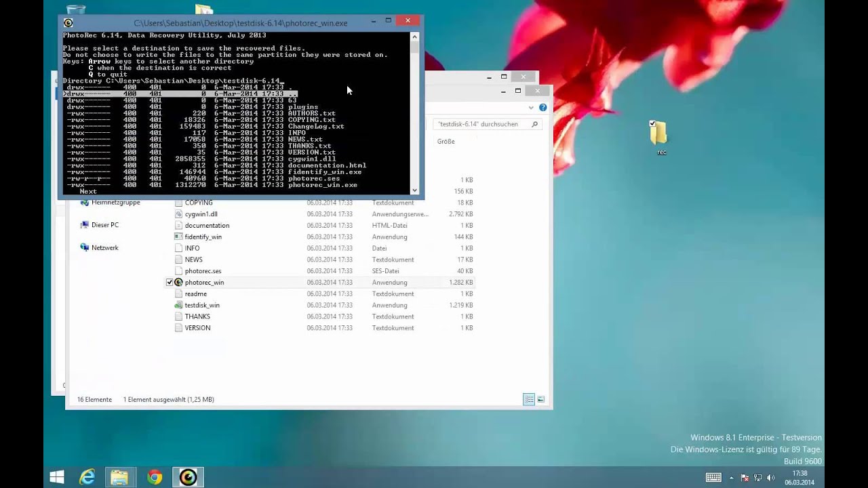Click the PhotoRec console title bar icon

68,22
